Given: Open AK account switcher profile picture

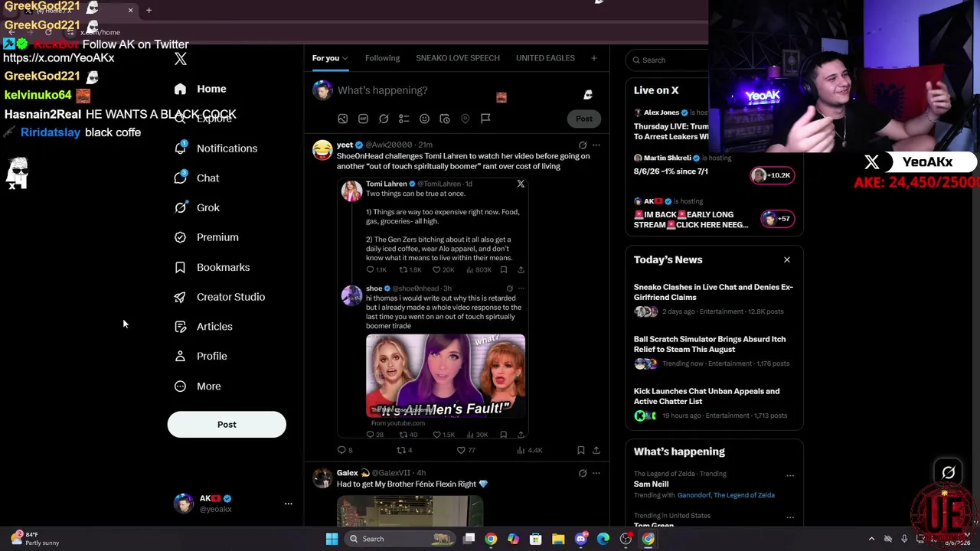Looking at the screenshot, I should tap(184, 504).
